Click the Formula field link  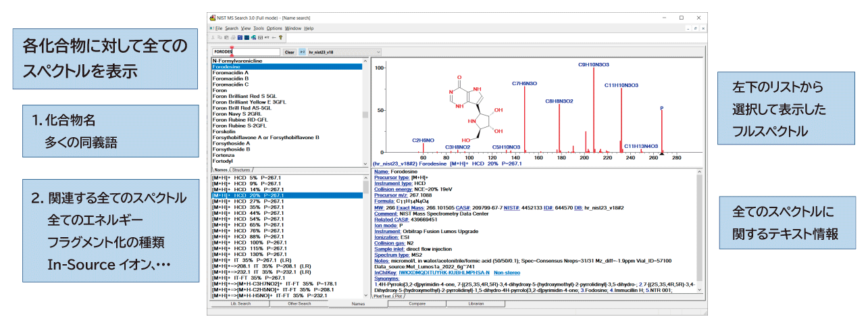click(383, 201)
